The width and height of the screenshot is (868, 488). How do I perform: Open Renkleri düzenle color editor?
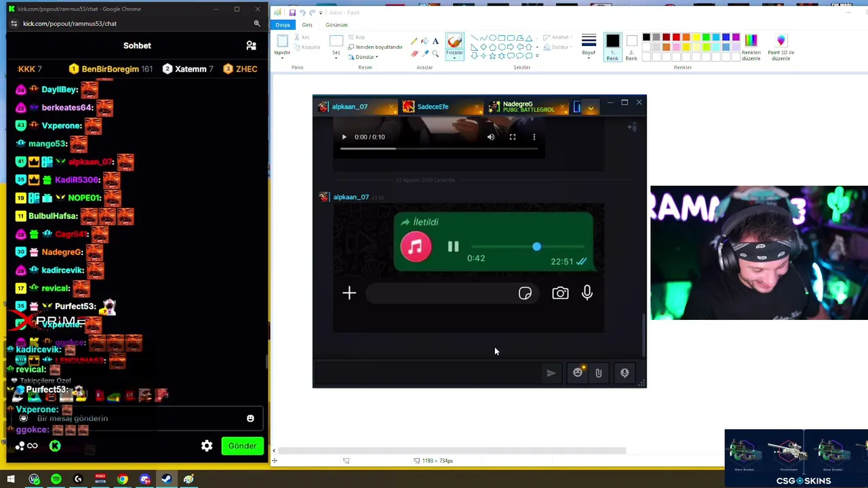pyautogui.click(x=751, y=47)
